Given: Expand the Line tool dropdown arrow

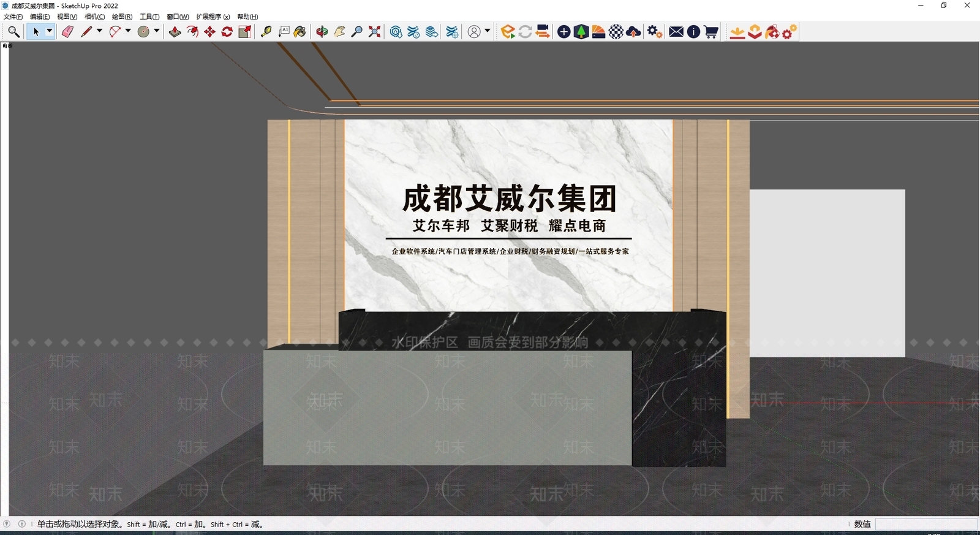Looking at the screenshot, I should pyautogui.click(x=99, y=31).
